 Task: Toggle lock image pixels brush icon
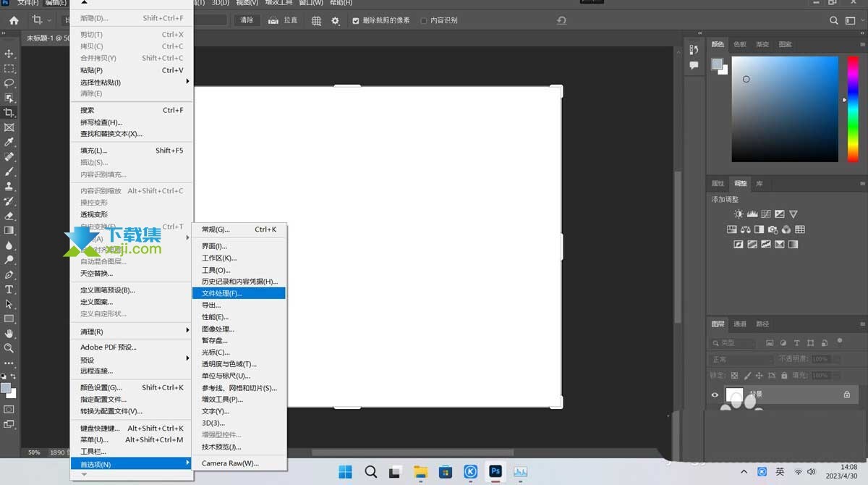pos(746,376)
